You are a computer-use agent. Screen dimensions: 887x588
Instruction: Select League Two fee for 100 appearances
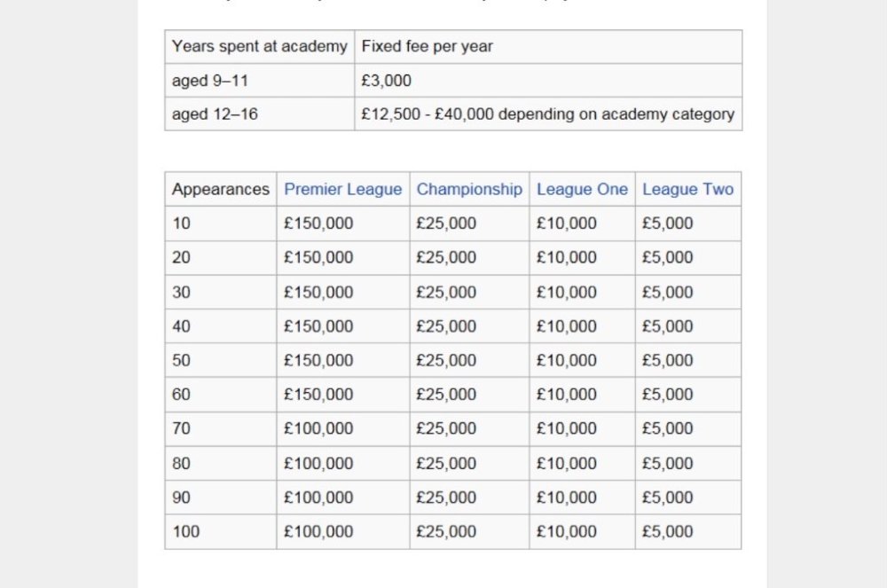pyautogui.click(x=668, y=532)
